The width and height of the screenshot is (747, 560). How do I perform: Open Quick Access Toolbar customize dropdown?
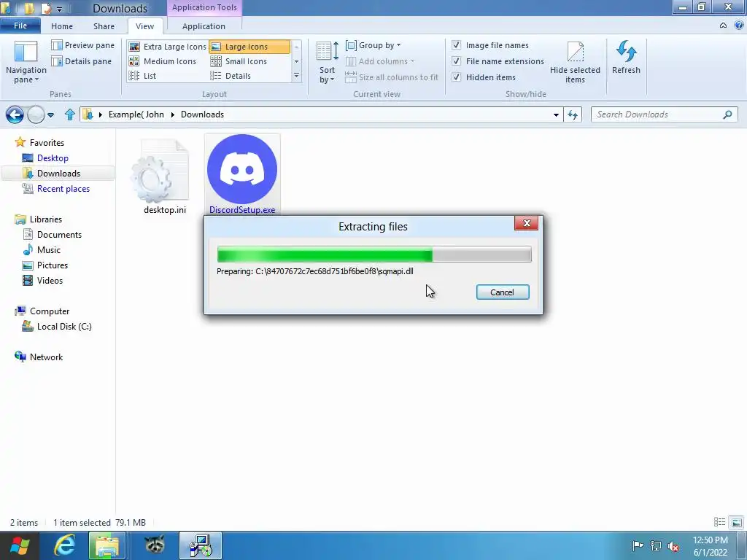tap(59, 9)
